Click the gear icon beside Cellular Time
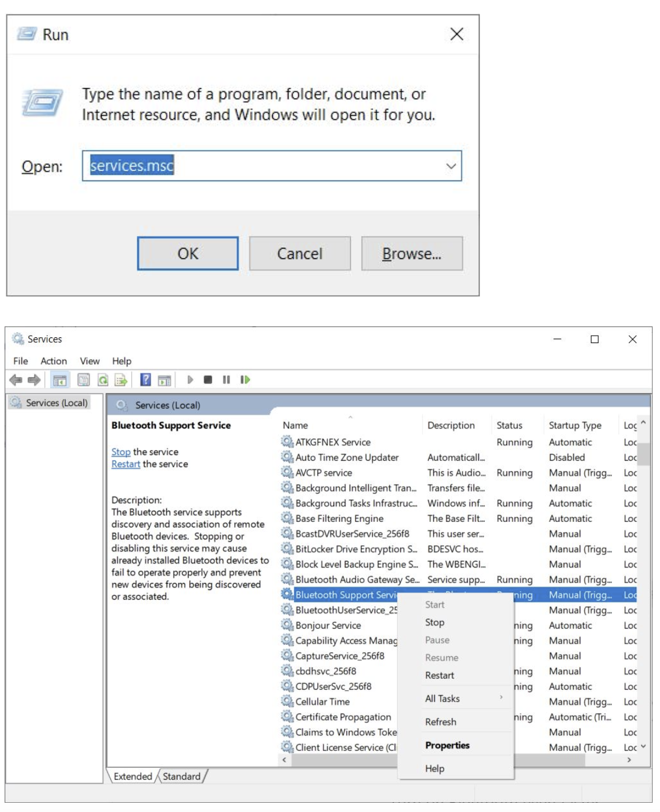This screenshot has width=660, height=812. pyautogui.click(x=287, y=701)
